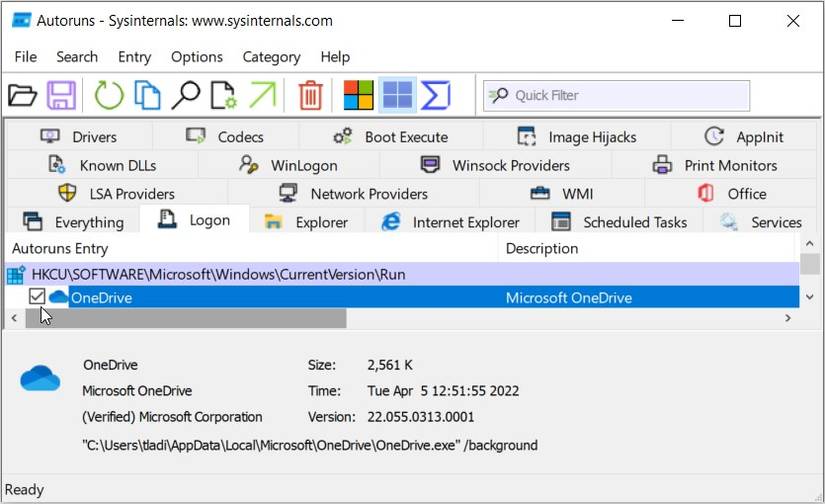Switch to the Drivers tab
This screenshot has height=504, width=825.
[79, 137]
